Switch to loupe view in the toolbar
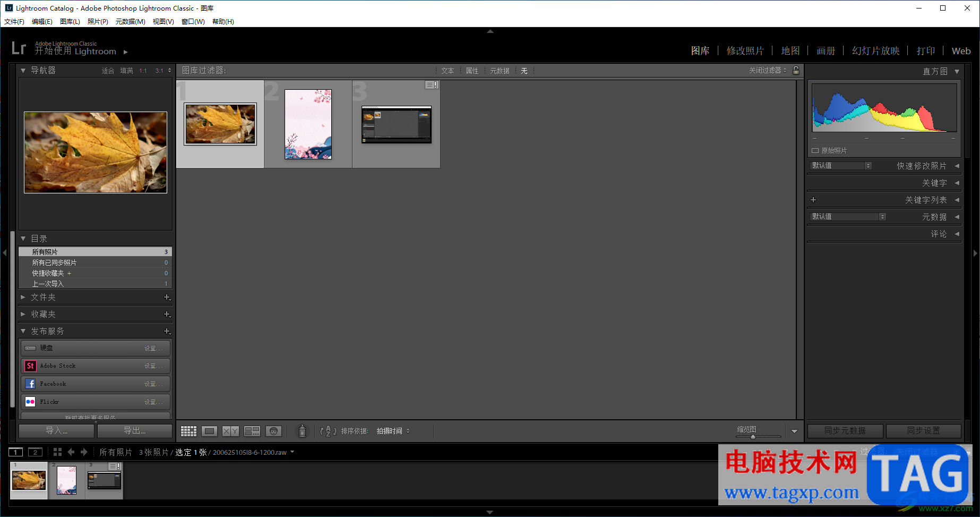This screenshot has height=517, width=980. pos(210,431)
